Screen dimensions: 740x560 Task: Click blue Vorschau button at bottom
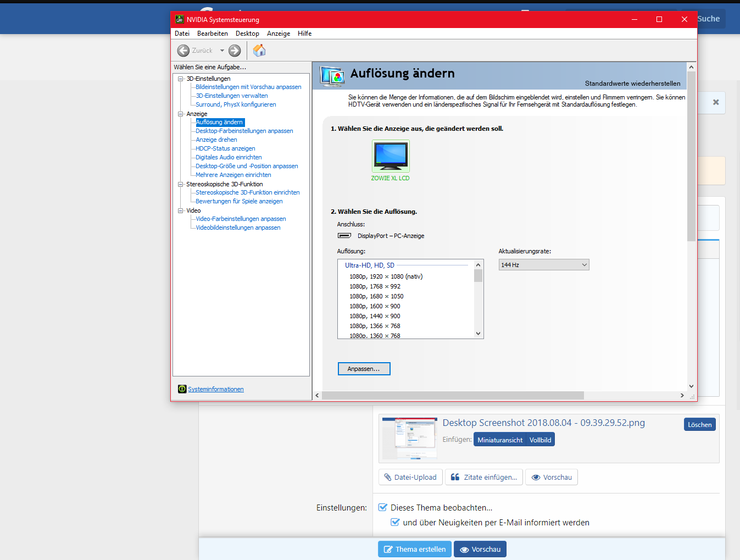[x=480, y=550]
